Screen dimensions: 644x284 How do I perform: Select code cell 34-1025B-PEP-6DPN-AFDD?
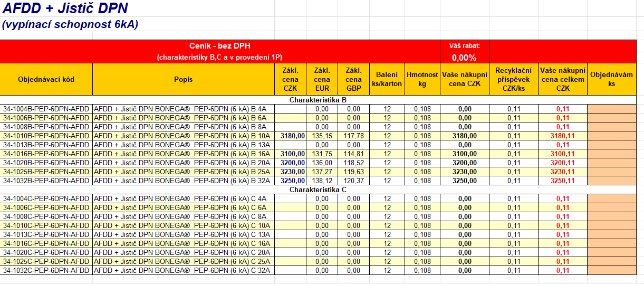(46, 172)
